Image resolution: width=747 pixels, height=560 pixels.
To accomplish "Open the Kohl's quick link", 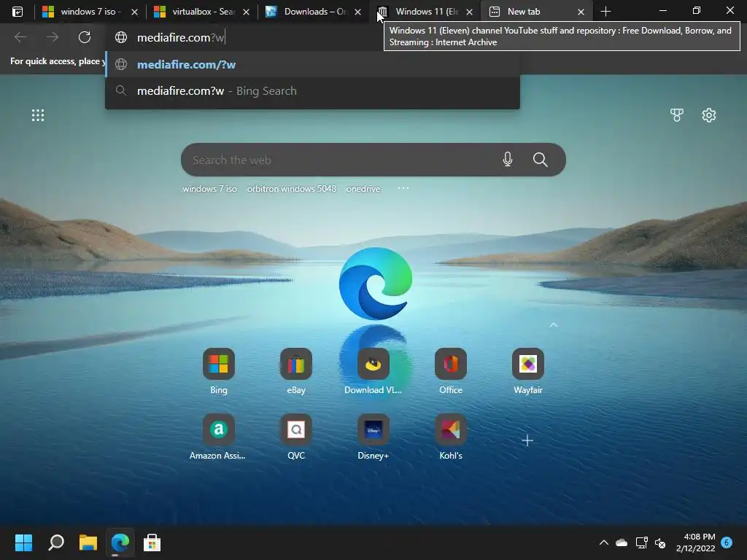I will click(x=451, y=437).
